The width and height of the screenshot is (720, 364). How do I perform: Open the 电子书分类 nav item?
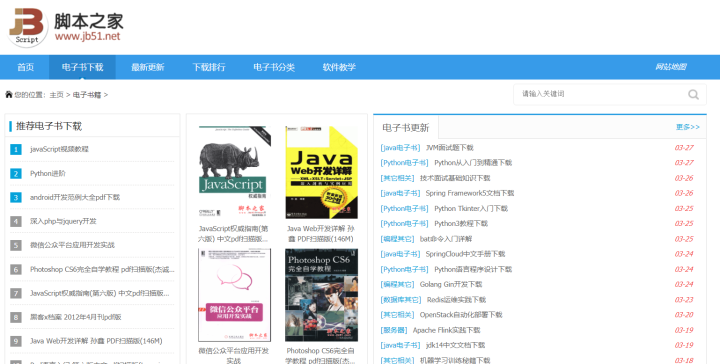[x=274, y=67]
